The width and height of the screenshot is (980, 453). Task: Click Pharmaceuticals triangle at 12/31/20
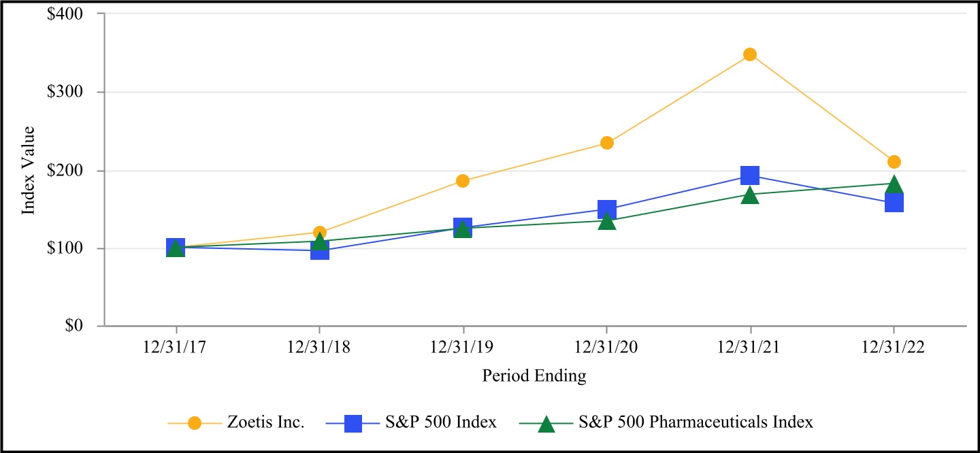[x=607, y=222]
